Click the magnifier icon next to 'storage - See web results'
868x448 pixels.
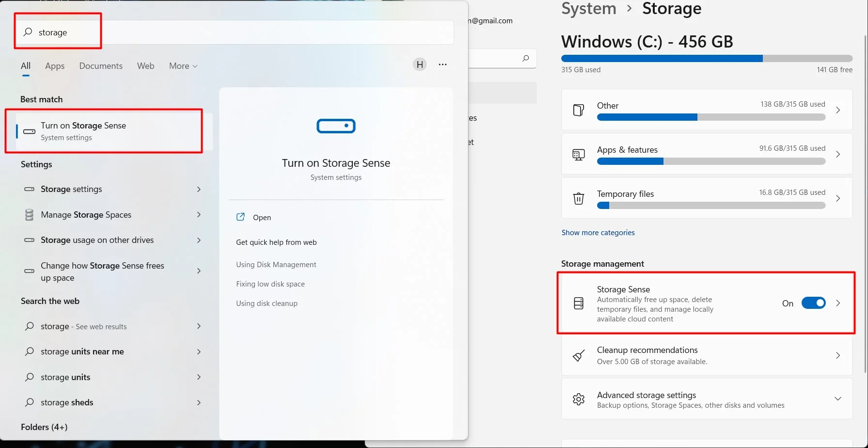coord(30,326)
